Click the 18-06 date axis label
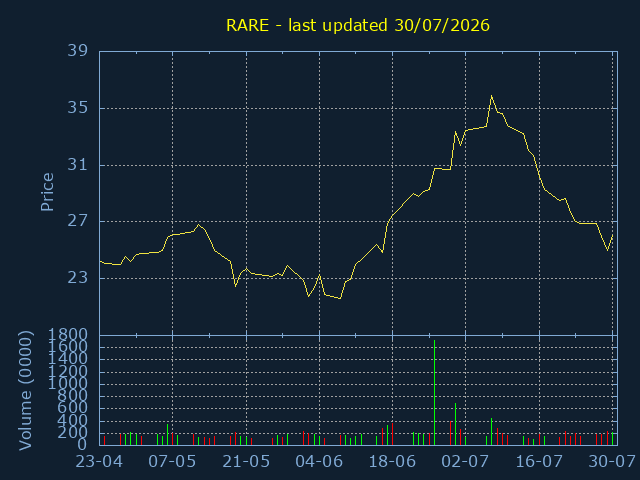The width and height of the screenshot is (640, 480). point(392,462)
